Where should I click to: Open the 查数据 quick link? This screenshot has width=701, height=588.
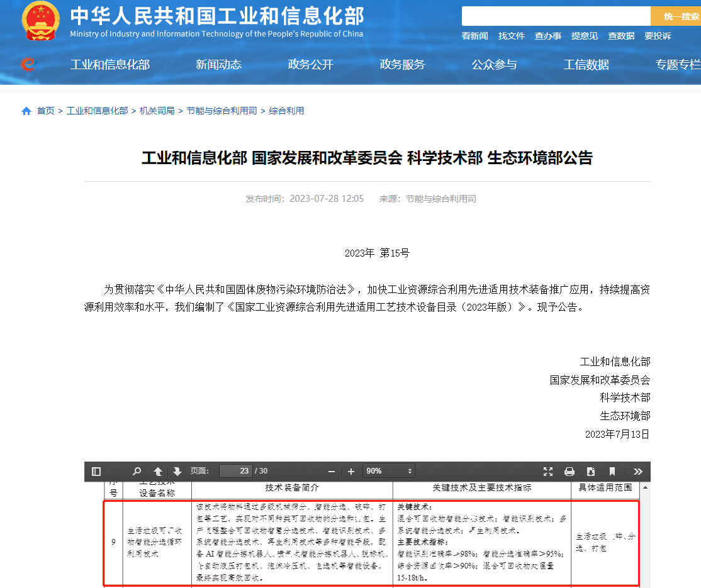(x=621, y=36)
